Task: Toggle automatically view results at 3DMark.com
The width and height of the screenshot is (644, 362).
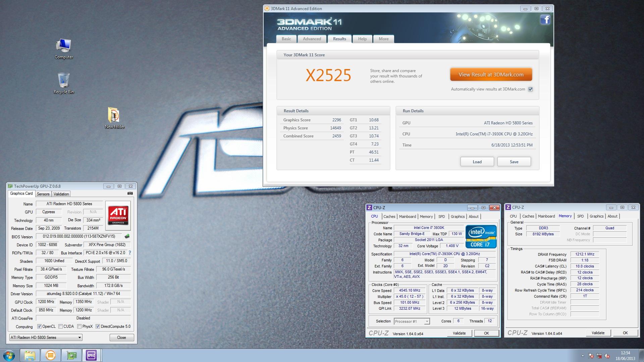Action: point(530,89)
